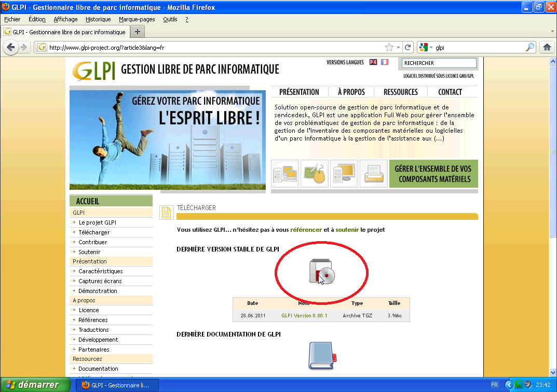Click the Gérer l'ensemble de vos composants matériels banner
The height and width of the screenshot is (392, 557).
(433, 174)
